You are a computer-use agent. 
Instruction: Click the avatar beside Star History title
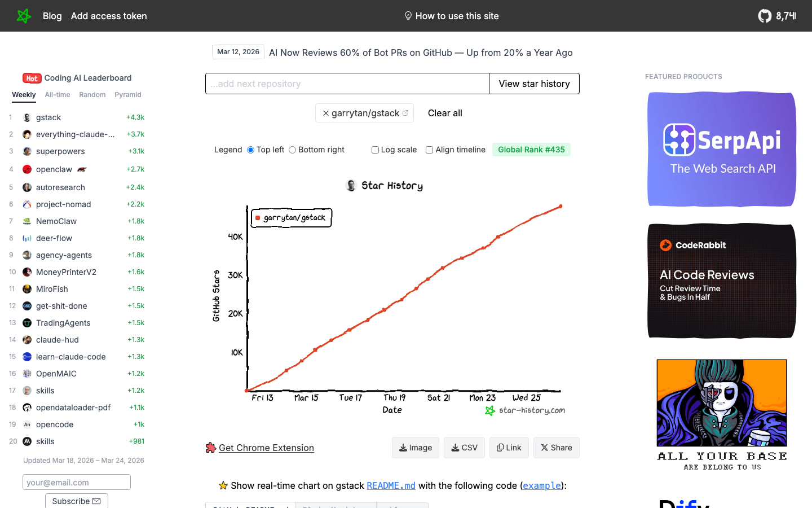coord(351,185)
